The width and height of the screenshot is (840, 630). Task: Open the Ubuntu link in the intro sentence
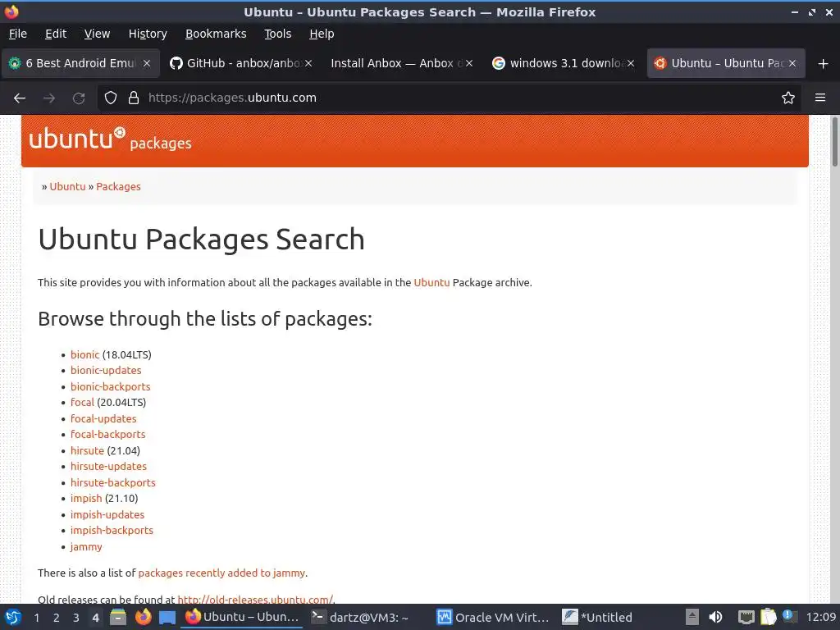tap(431, 283)
